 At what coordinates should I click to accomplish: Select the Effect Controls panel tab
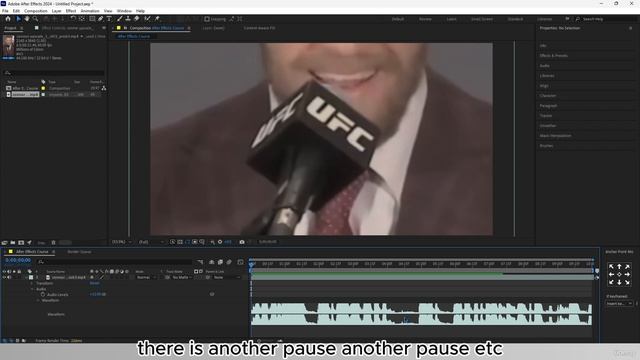pos(67,28)
